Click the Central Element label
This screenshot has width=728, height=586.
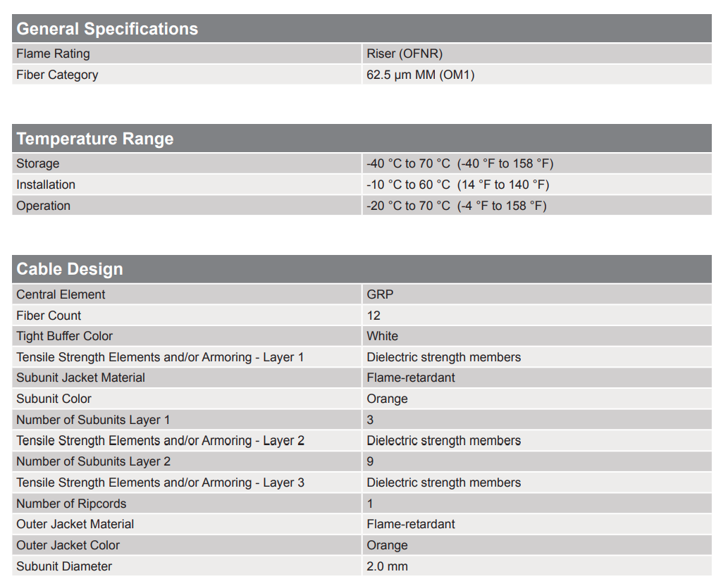click(61, 294)
